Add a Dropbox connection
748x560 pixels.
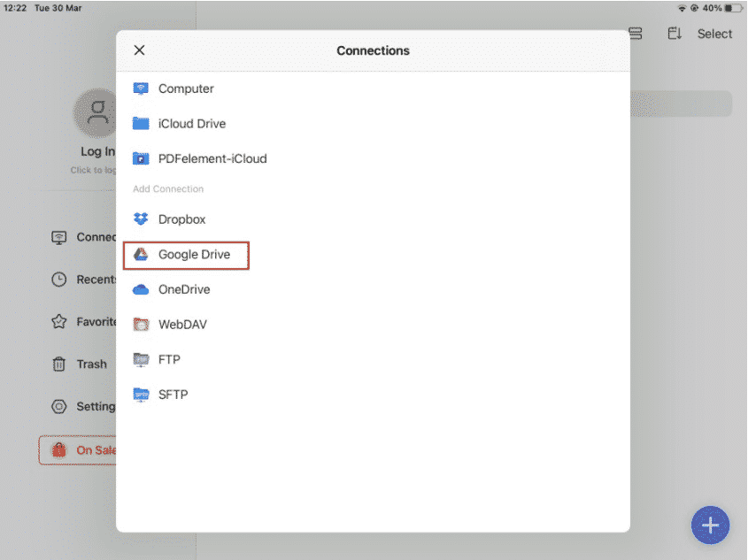[x=181, y=219]
